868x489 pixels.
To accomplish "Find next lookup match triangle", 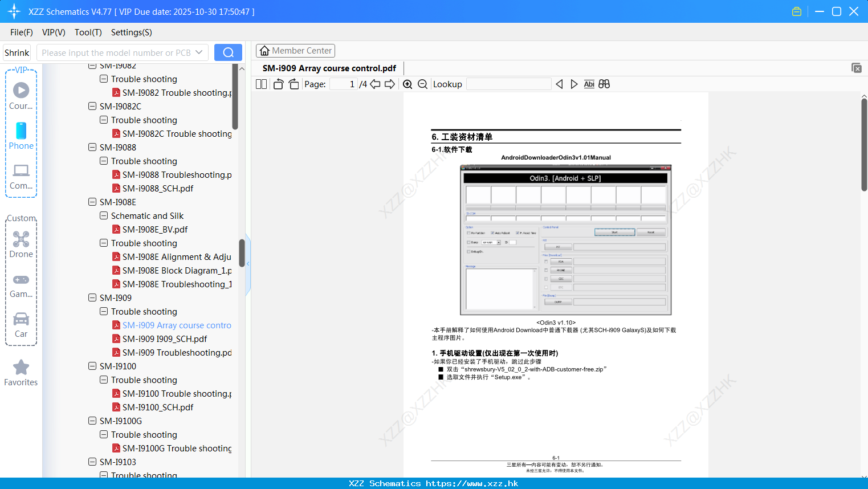I will pos(574,84).
